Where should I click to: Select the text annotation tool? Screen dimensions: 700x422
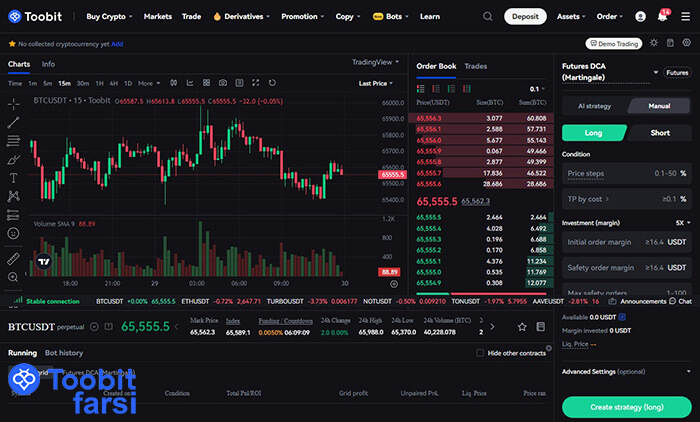coord(13,177)
